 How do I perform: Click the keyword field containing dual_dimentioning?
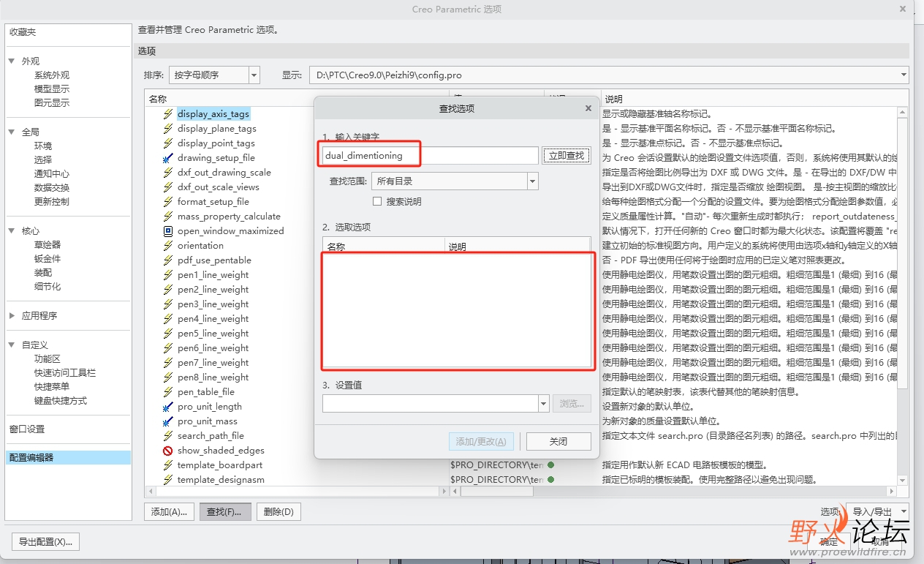(x=430, y=155)
